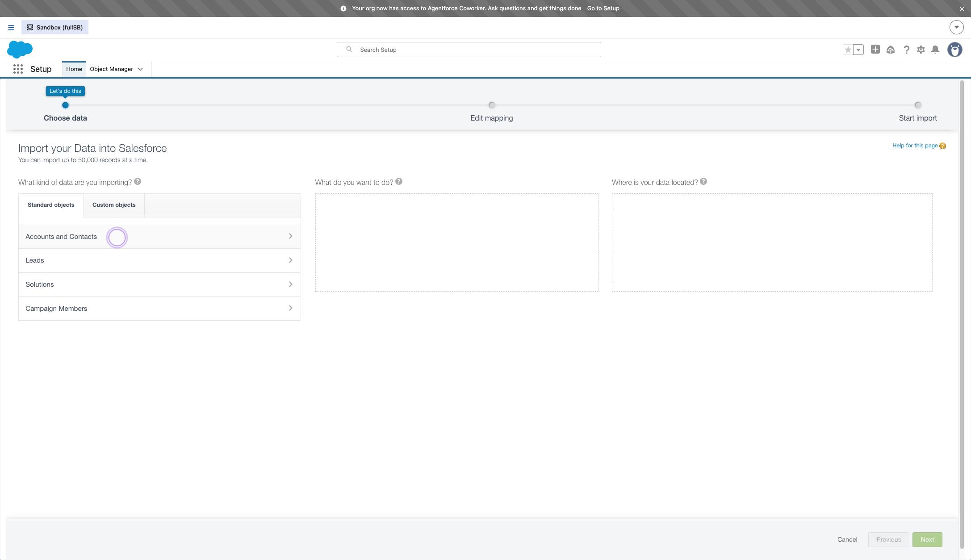Screen dimensions: 971x560
Task: Click the help icon beside Help for this page
Action: click(x=942, y=146)
